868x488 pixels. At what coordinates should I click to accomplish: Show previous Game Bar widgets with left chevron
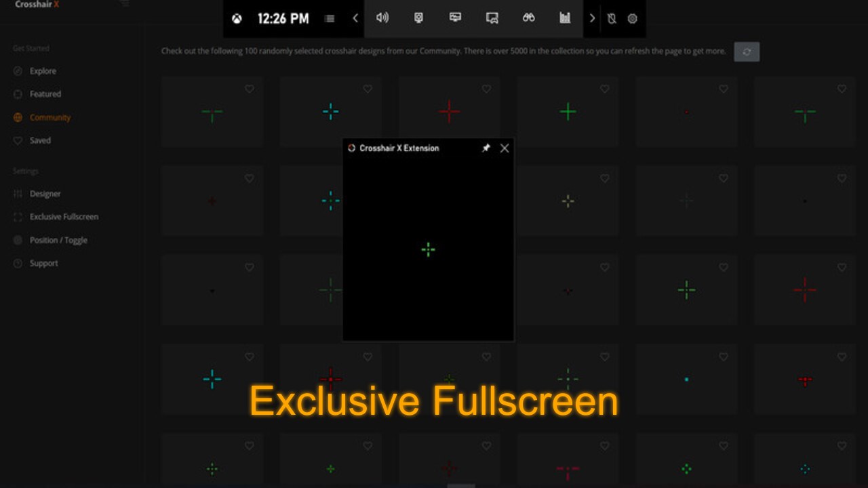[x=355, y=18]
